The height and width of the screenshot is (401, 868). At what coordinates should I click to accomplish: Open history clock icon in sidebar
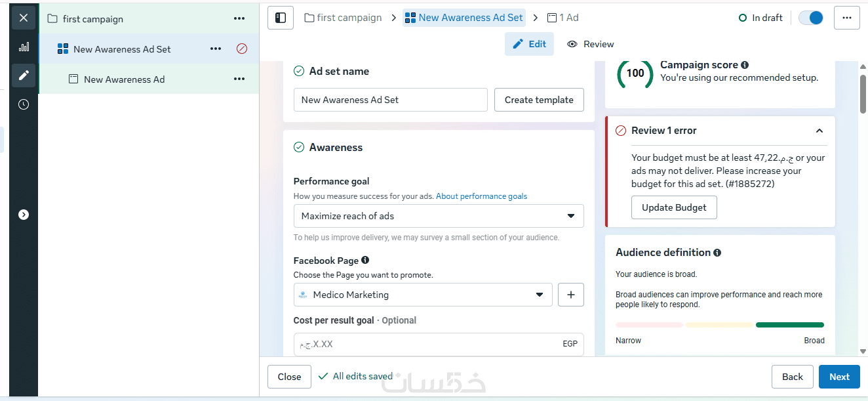pyautogui.click(x=24, y=104)
